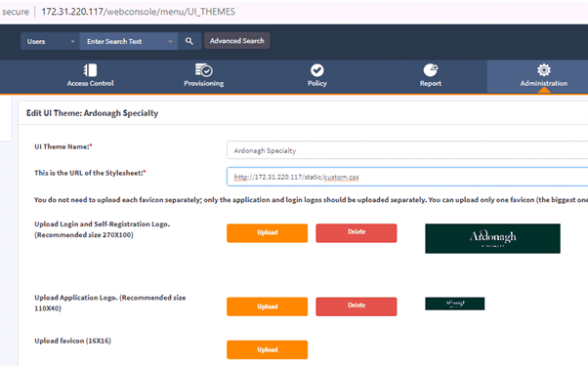Upload a new Application Logo

tap(268, 306)
